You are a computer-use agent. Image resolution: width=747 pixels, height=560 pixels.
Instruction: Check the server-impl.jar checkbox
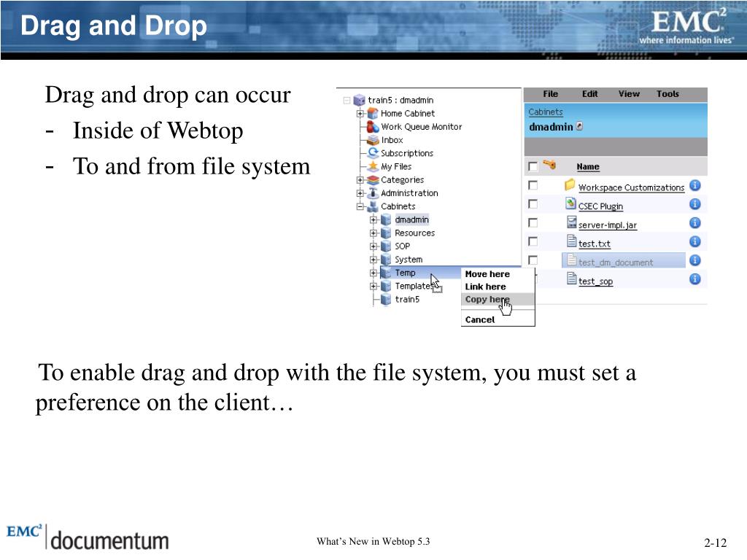(x=533, y=223)
